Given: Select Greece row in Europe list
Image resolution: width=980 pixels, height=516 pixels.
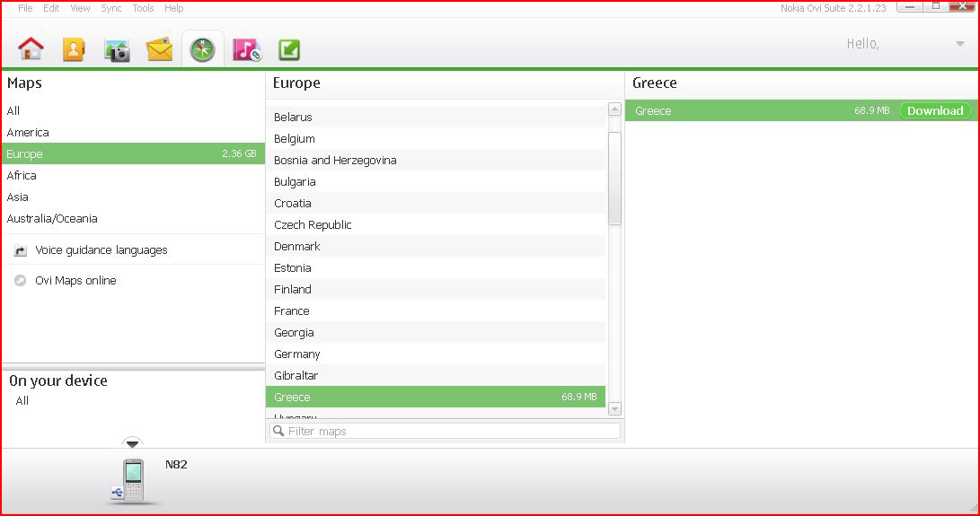Looking at the screenshot, I should click(436, 397).
